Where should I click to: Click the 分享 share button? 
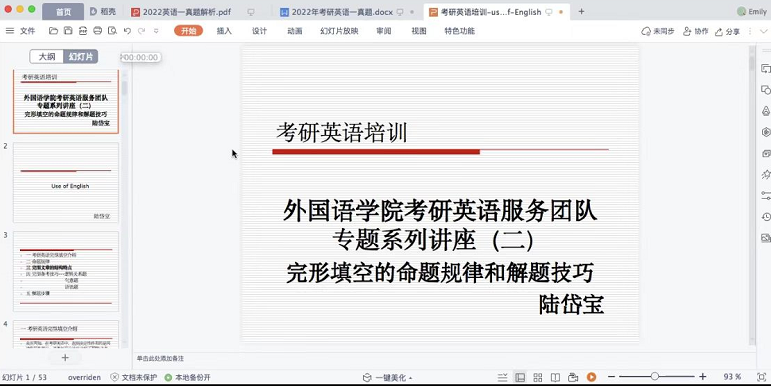click(727, 31)
